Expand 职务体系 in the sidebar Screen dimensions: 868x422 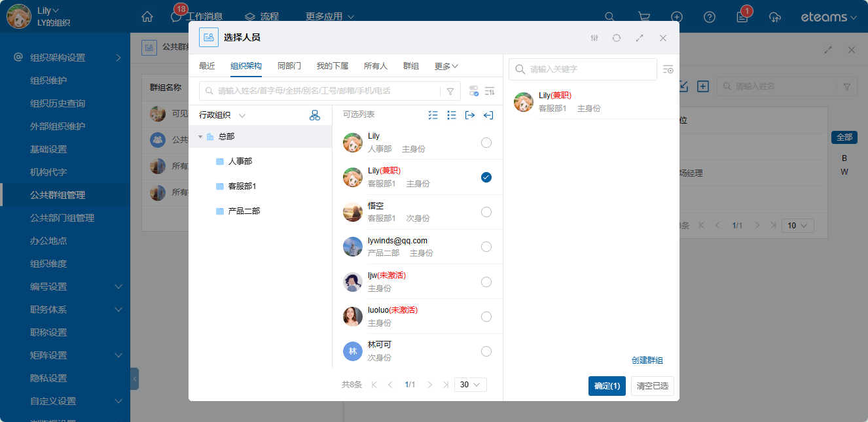118,309
